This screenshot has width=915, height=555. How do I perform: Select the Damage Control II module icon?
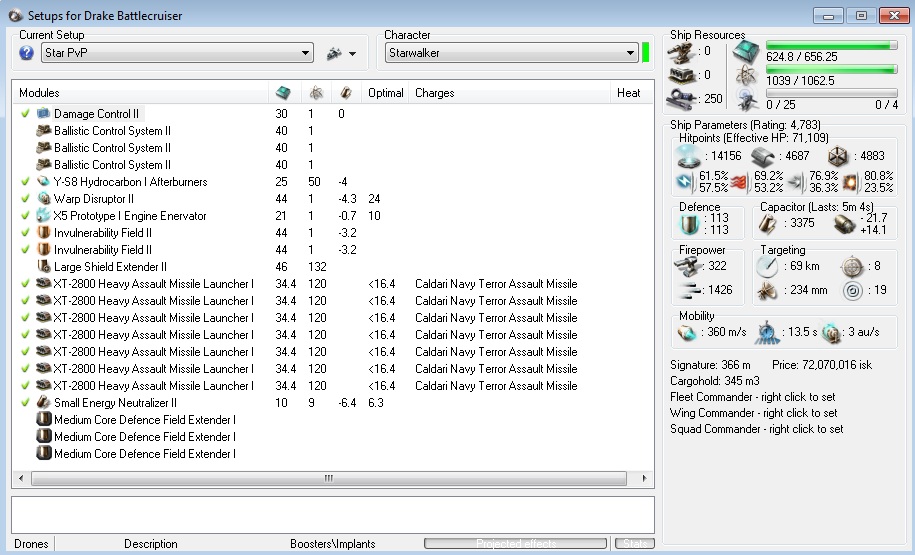(43, 113)
